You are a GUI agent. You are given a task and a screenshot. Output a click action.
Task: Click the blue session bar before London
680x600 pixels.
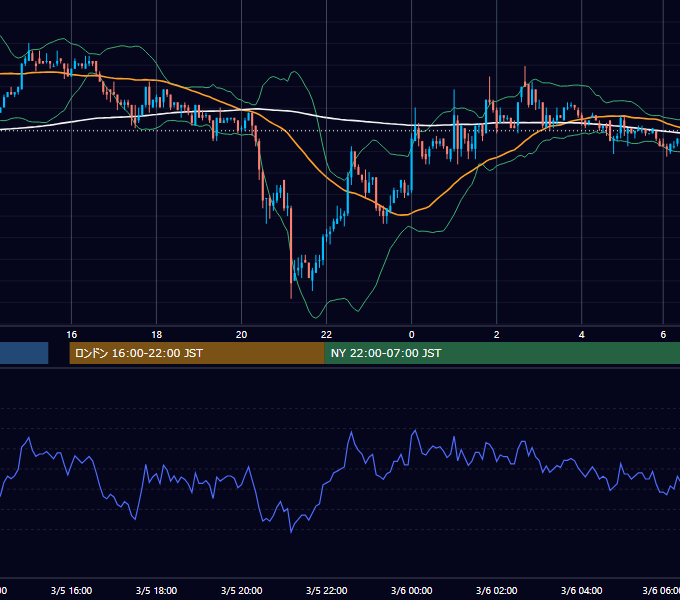pos(24,353)
